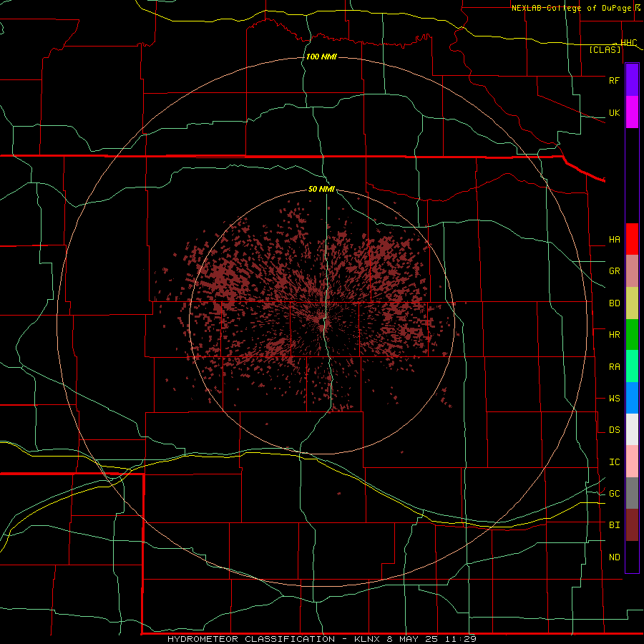Click the RA light green legend swatch

click(x=632, y=366)
